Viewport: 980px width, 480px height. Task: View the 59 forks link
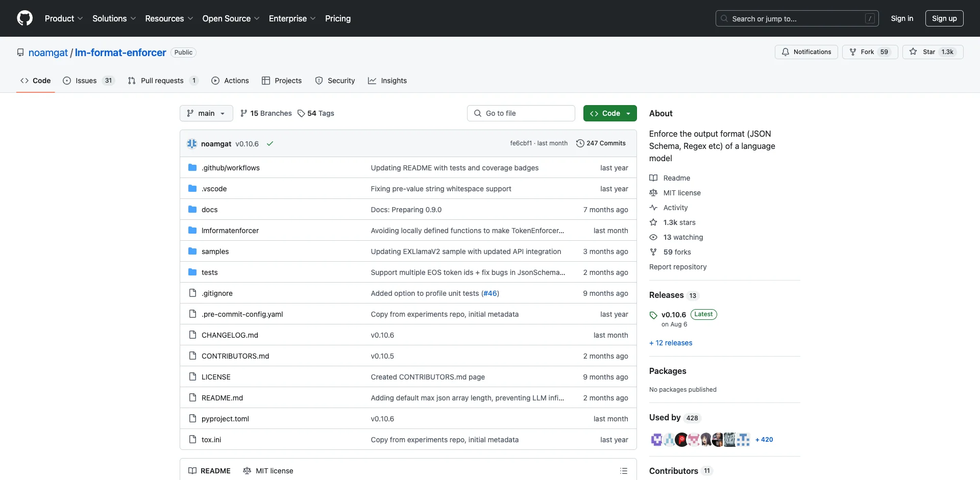(x=670, y=252)
